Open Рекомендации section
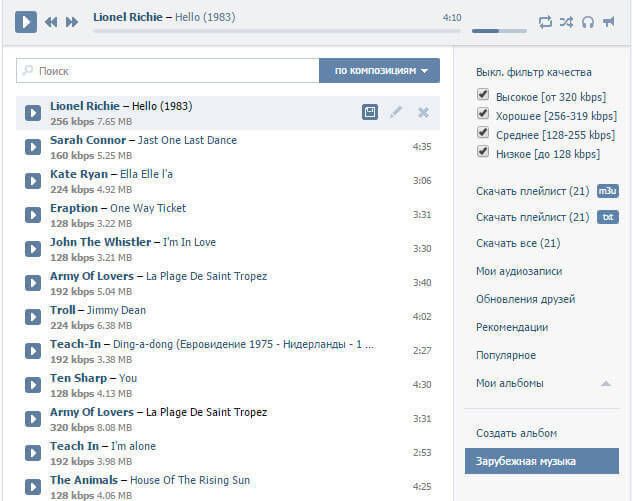Viewport: 633px width, 501px height. tap(512, 327)
